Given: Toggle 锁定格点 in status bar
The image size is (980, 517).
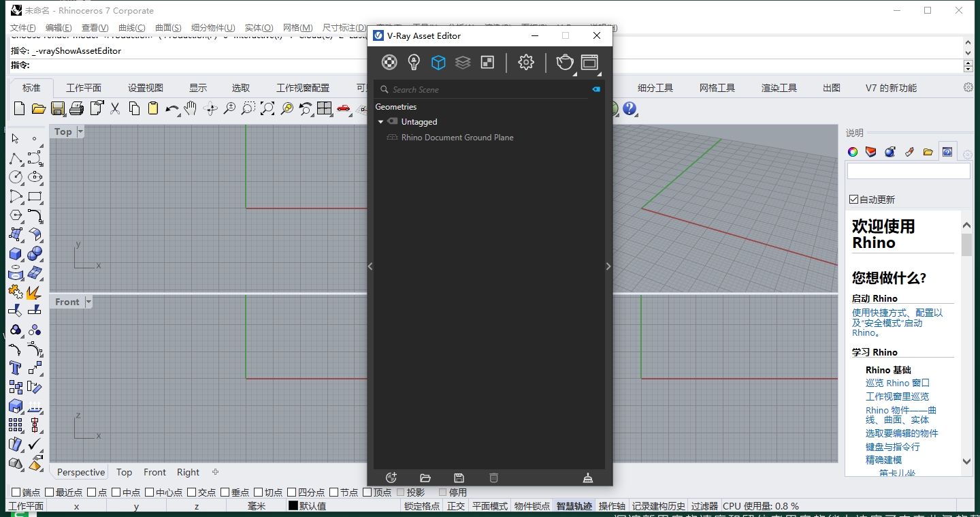Looking at the screenshot, I should [x=422, y=506].
